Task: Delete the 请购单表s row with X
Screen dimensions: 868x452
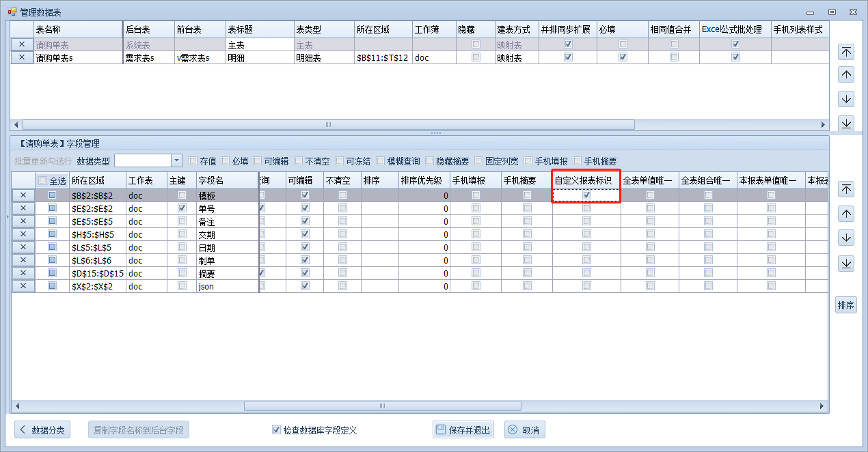Action: tap(22, 57)
